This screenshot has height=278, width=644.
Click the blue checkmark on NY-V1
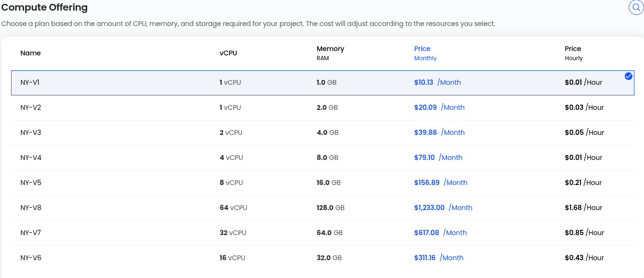click(628, 76)
